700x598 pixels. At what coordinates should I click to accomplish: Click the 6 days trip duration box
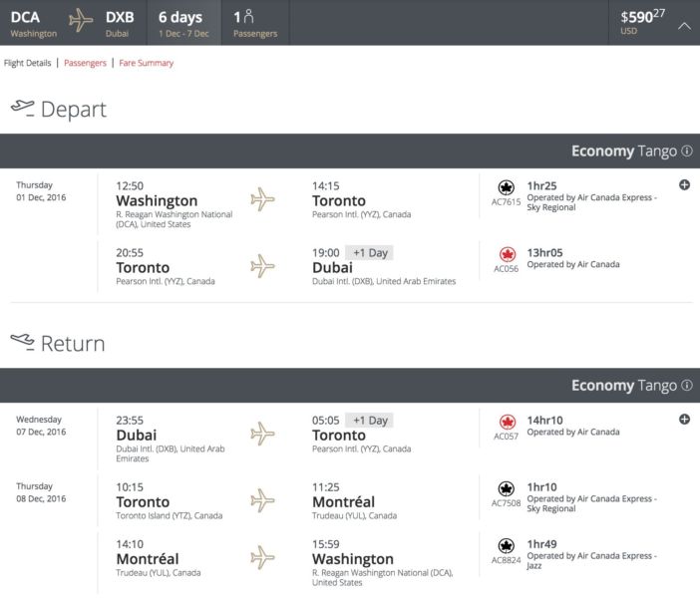point(182,22)
